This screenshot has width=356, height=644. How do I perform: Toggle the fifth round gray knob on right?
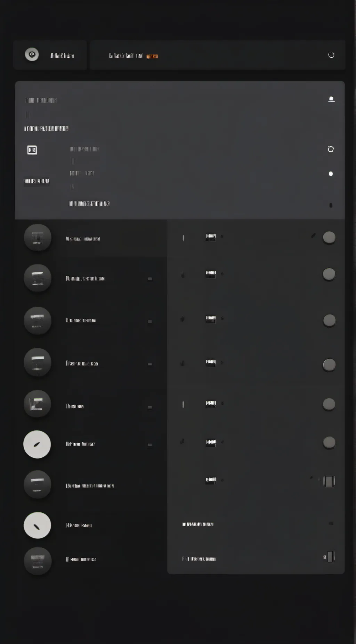(x=329, y=404)
